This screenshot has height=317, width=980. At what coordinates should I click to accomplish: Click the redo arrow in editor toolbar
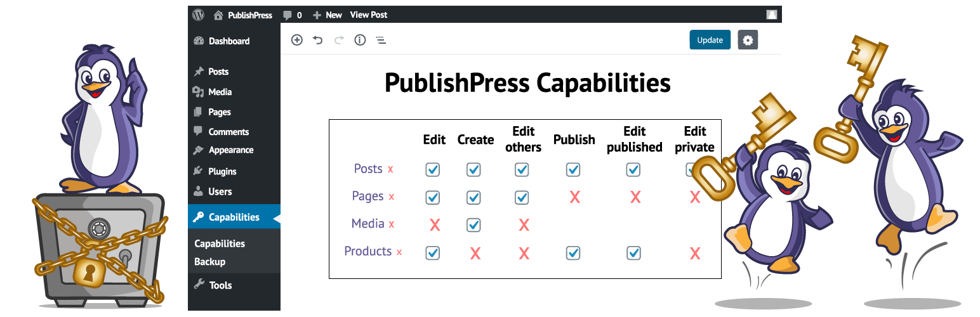coord(339,40)
